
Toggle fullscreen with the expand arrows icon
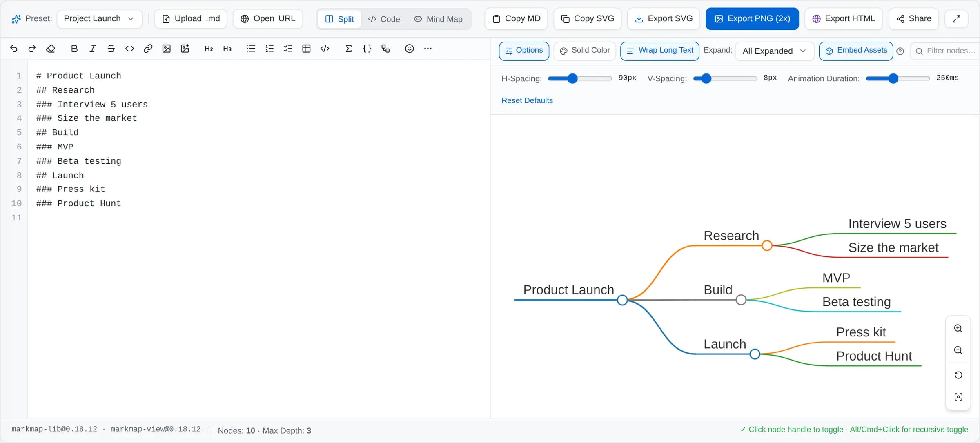tap(956, 19)
